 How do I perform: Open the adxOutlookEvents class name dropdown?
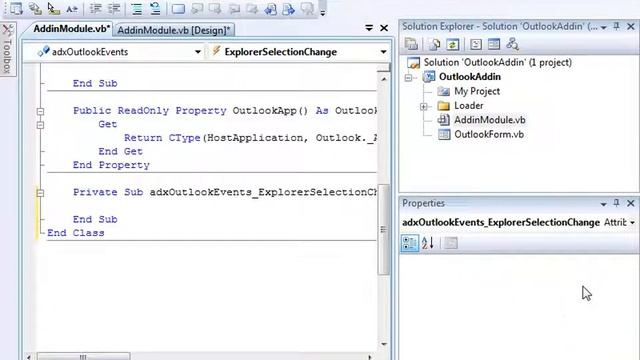(x=198, y=52)
